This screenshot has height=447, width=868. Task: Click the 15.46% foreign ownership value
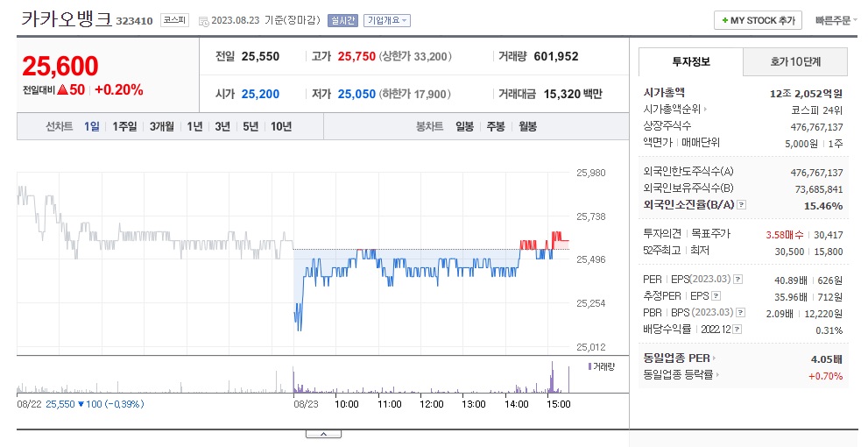coord(823,206)
